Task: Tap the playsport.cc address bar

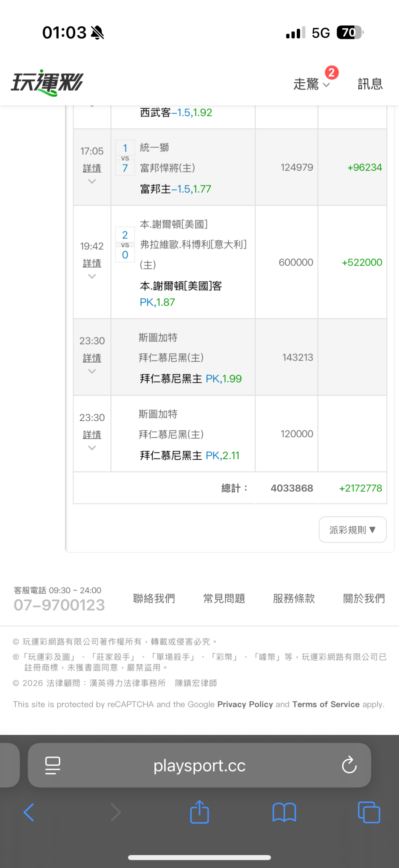Action: point(199,765)
